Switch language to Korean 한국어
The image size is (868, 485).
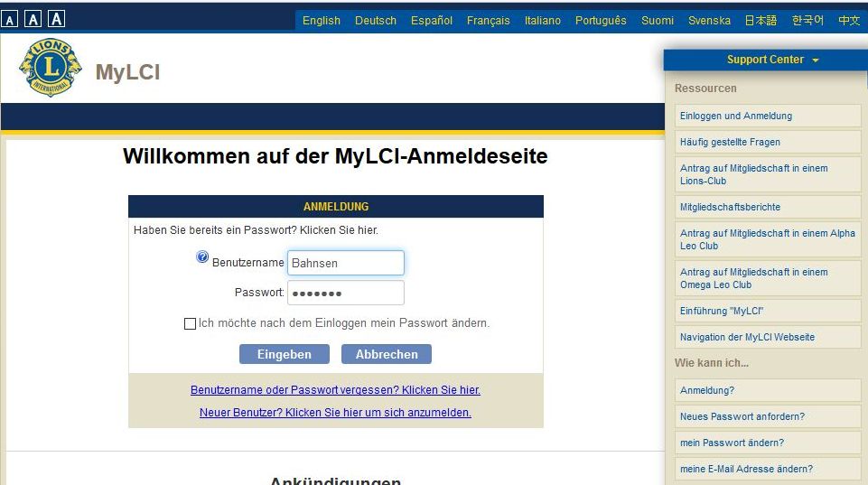tap(807, 21)
